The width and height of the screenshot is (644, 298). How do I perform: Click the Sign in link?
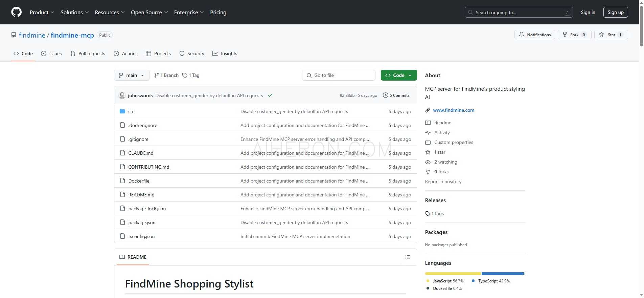[x=588, y=12]
